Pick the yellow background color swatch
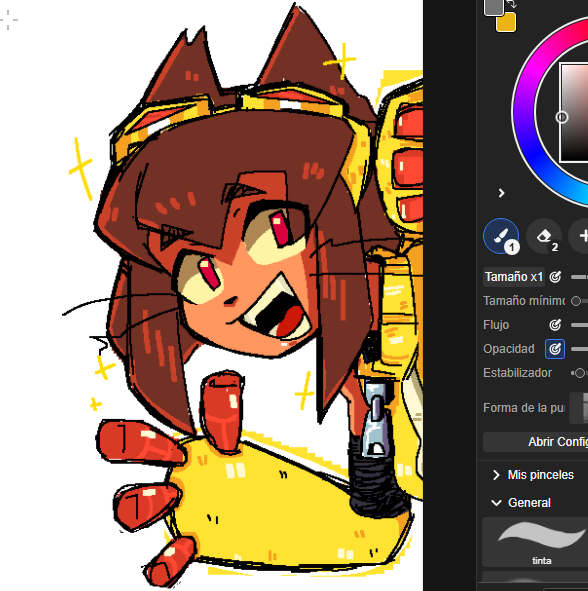The image size is (588, 591). point(506,22)
